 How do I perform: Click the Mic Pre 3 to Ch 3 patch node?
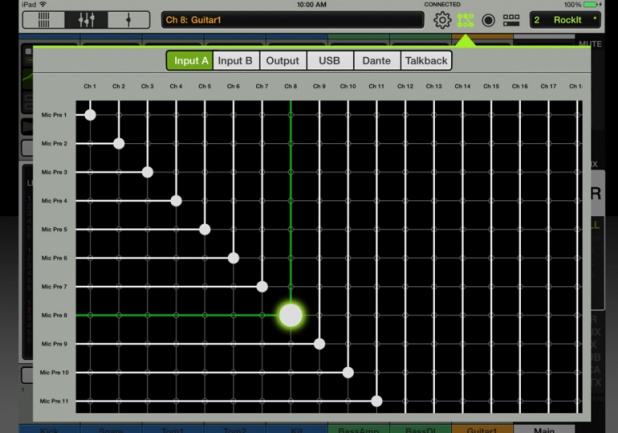pos(147,172)
